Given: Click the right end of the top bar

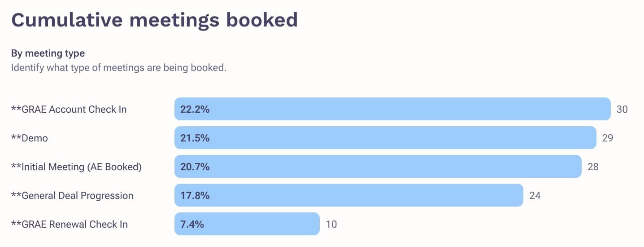Looking at the screenshot, I should (605, 109).
